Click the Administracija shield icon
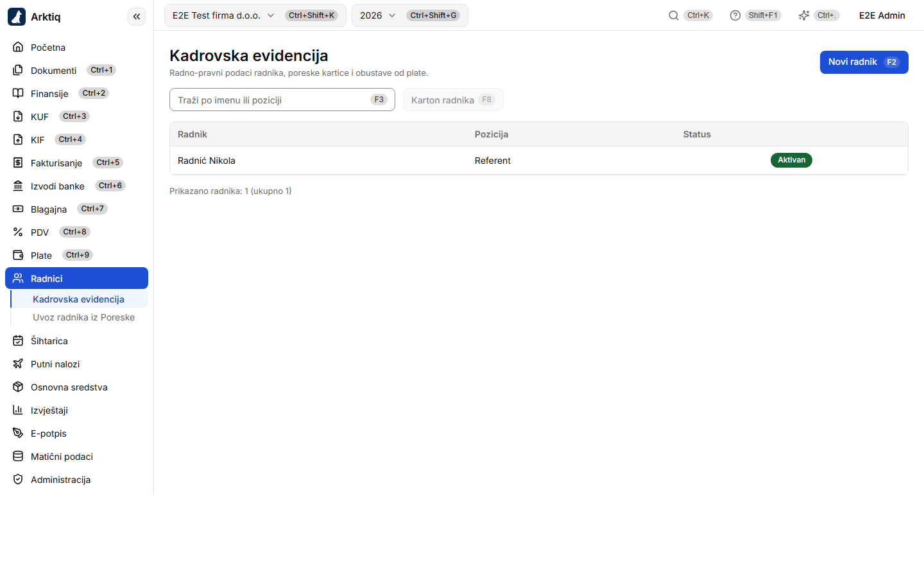The height and width of the screenshot is (578, 924). point(18,479)
